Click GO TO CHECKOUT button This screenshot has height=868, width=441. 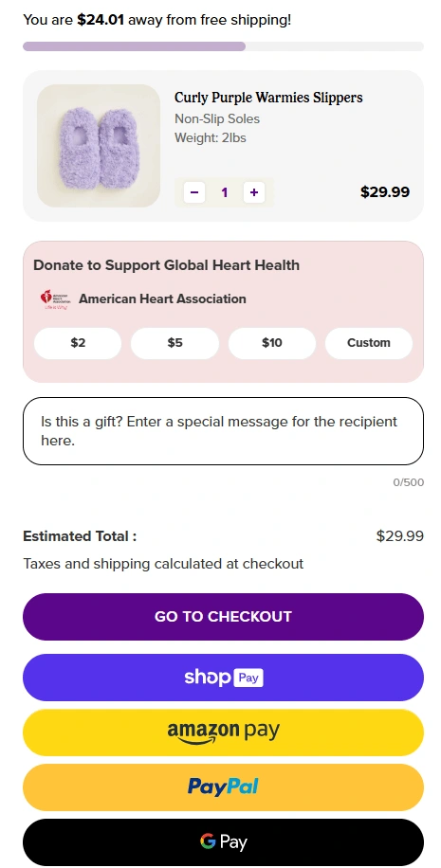223,617
